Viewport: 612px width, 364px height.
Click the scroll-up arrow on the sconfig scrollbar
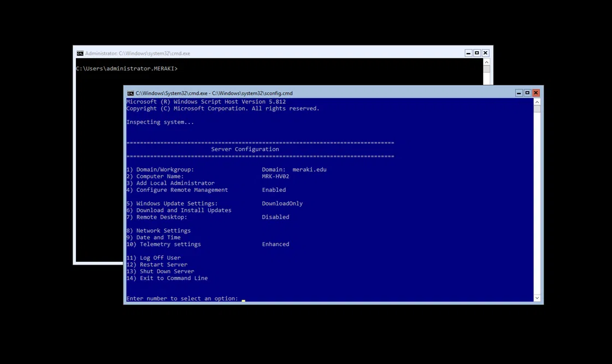click(537, 101)
